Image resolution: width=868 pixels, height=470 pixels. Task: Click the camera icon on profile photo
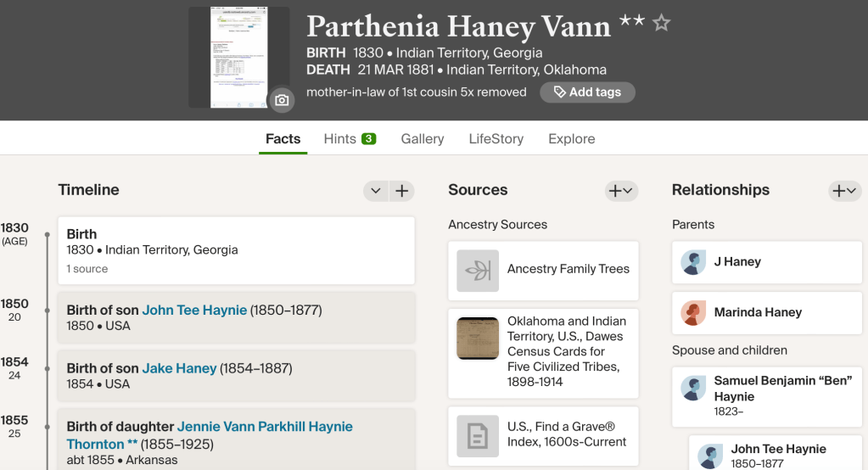[x=282, y=100]
